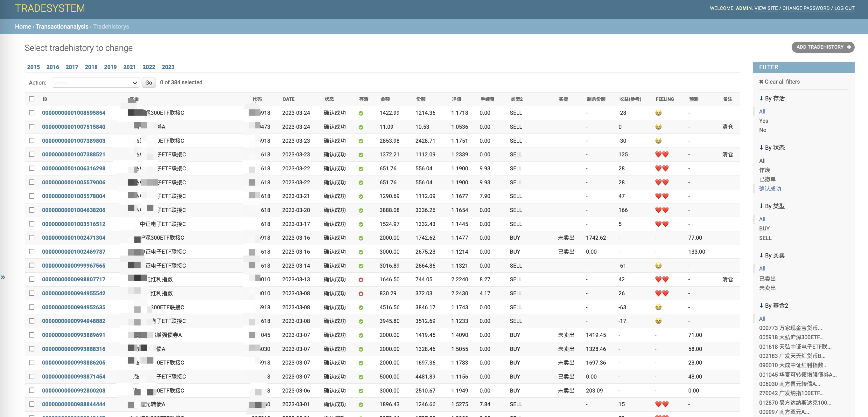Expand the sidebar with double-chevron icon
The height and width of the screenshot is (417, 868).
(3, 277)
